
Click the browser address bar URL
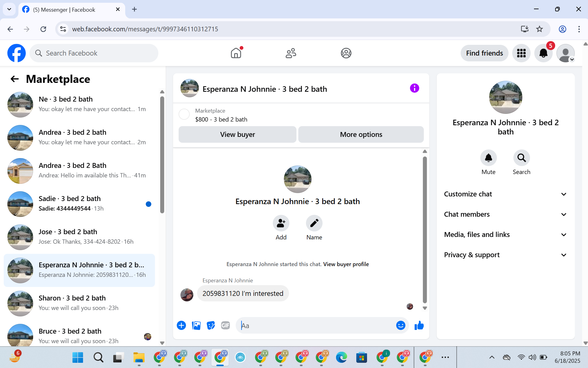point(145,29)
